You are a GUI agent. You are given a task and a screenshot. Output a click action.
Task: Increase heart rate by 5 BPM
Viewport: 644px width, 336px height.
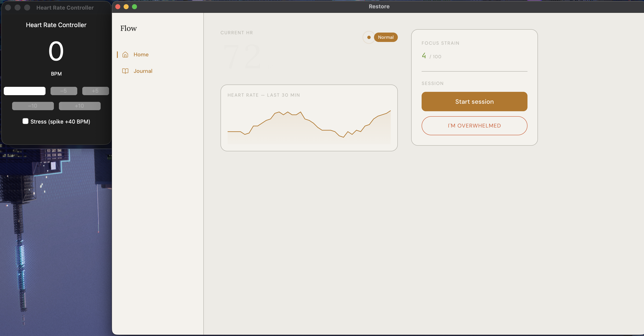tap(95, 91)
